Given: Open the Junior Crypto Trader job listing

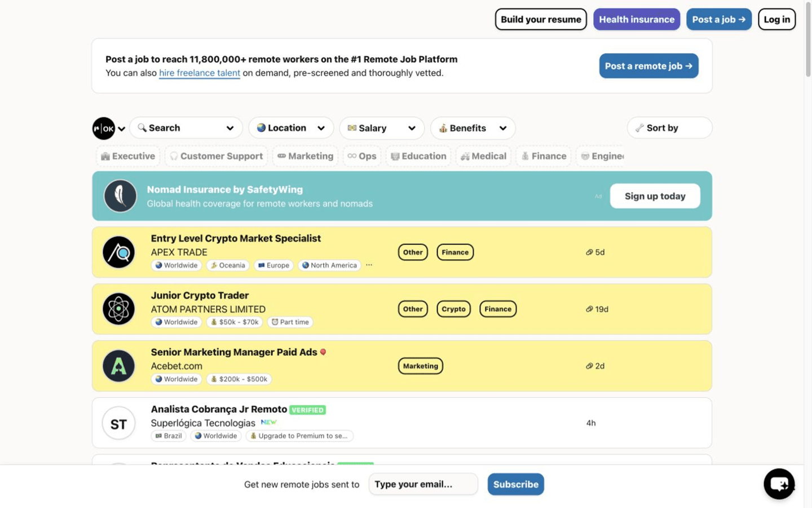Looking at the screenshot, I should (200, 295).
